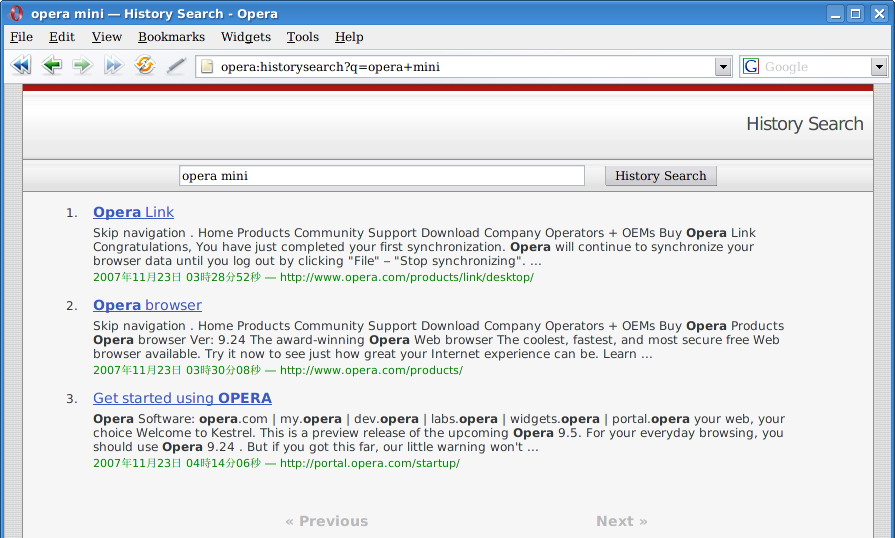Go back using the green Back arrow
This screenshot has width=895, height=538.
point(51,66)
